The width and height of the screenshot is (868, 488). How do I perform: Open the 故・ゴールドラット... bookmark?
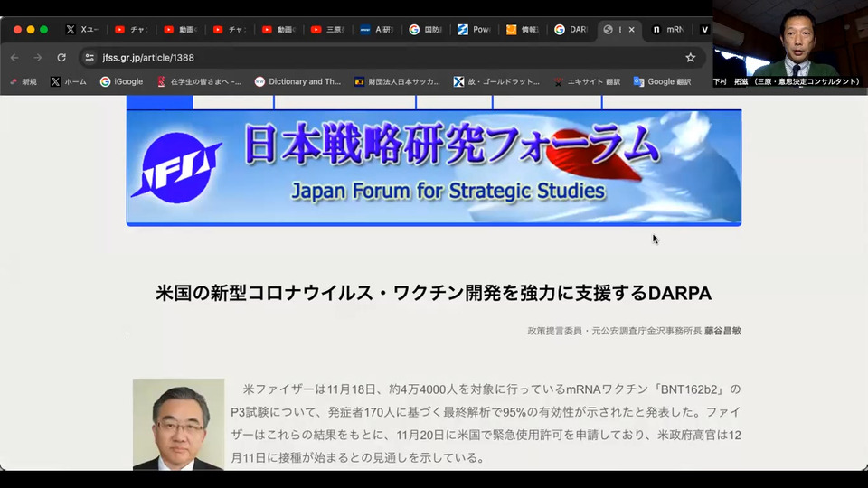coord(496,82)
